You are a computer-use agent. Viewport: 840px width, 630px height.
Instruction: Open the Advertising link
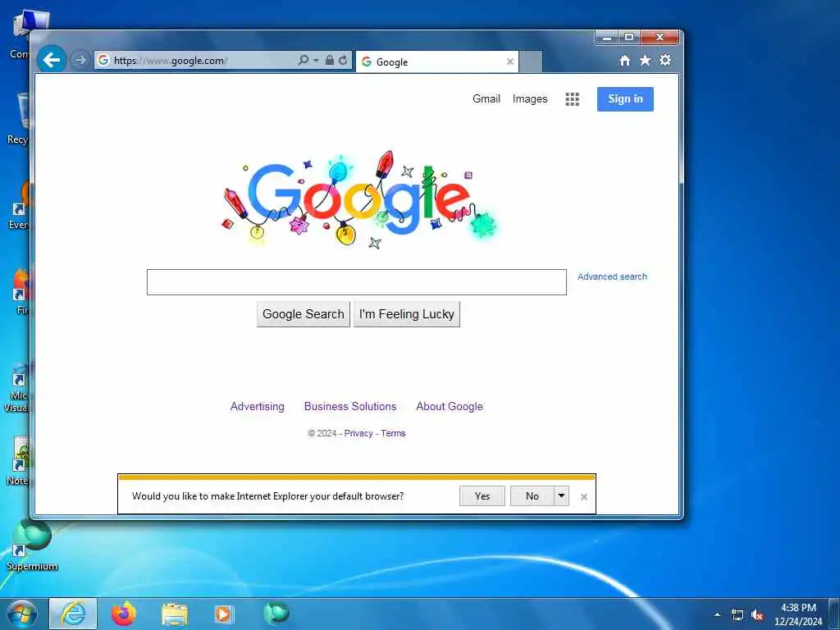pyautogui.click(x=257, y=406)
